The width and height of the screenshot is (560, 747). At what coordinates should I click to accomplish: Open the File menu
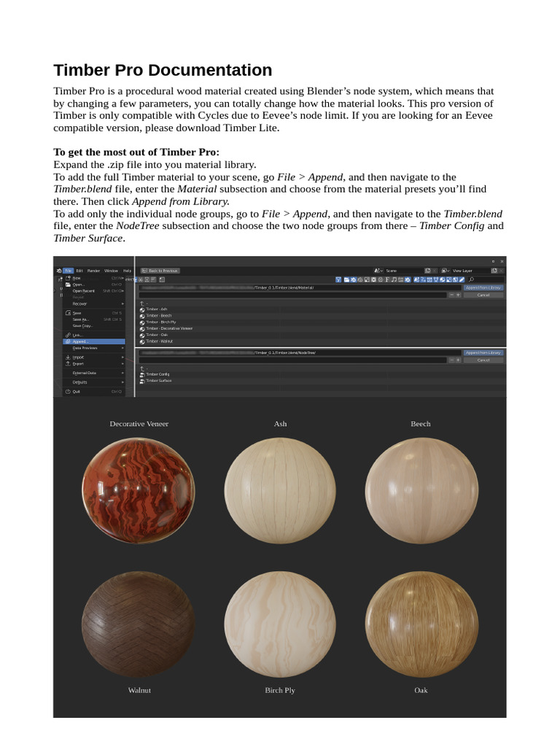tap(68, 271)
